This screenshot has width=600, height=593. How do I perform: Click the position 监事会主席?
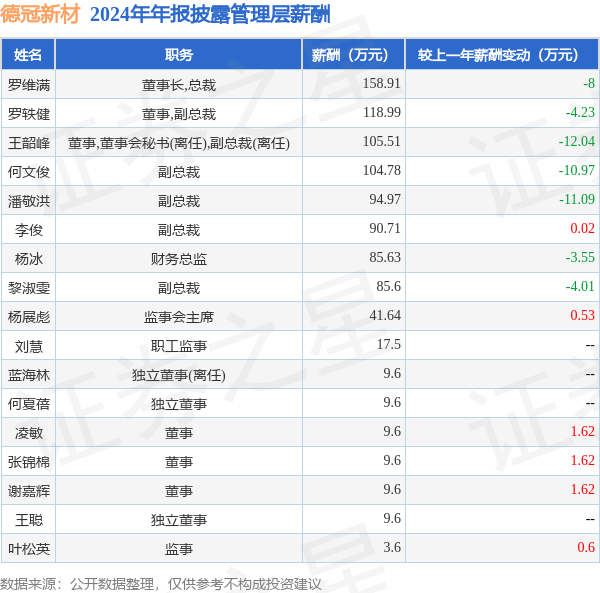click(179, 317)
